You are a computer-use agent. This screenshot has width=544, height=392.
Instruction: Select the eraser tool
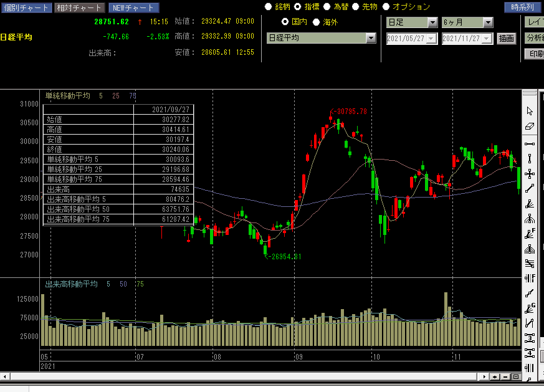[x=530, y=127]
